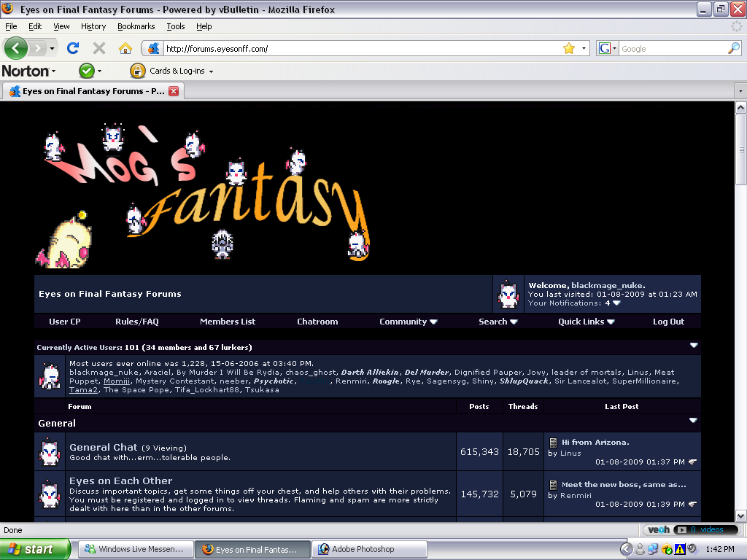747x560 pixels.
Task: Click the browser Back arrow button
Action: (x=16, y=48)
